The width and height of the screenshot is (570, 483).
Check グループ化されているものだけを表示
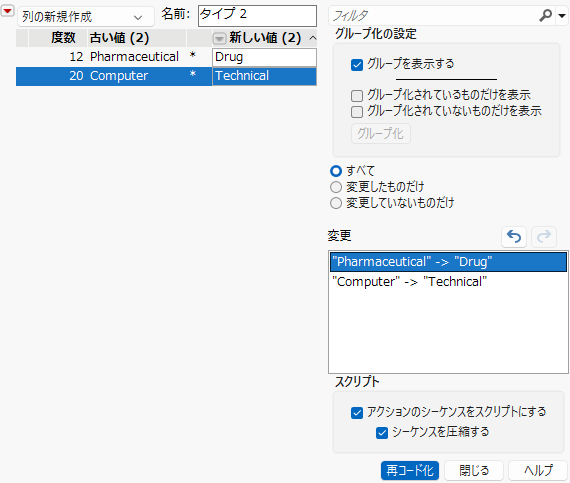click(x=357, y=96)
